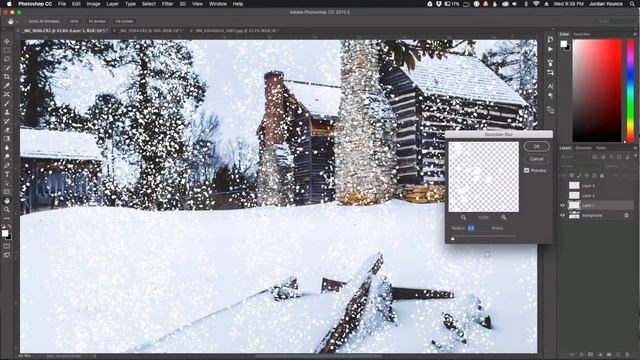Select the Rectangular Marquee tool

click(7, 50)
